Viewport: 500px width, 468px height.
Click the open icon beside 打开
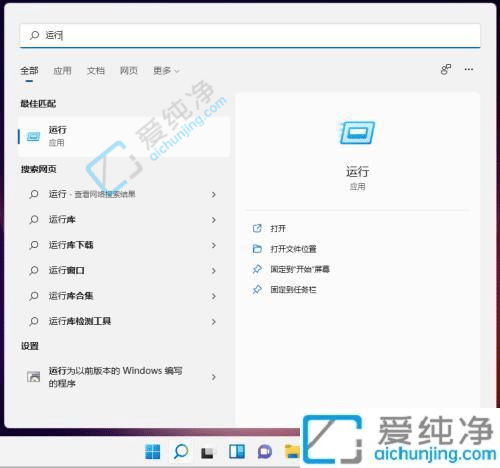click(x=257, y=228)
